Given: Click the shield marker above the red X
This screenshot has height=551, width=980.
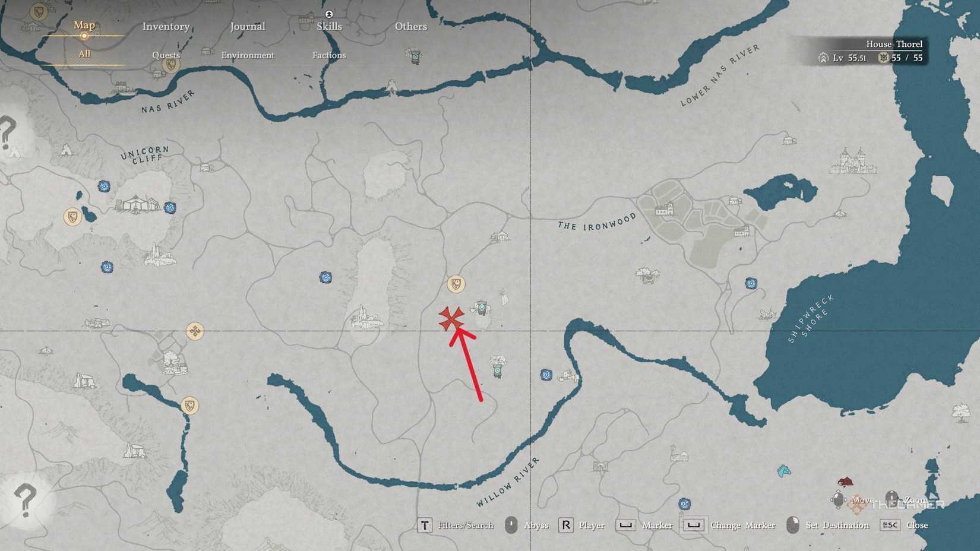Looking at the screenshot, I should [456, 284].
